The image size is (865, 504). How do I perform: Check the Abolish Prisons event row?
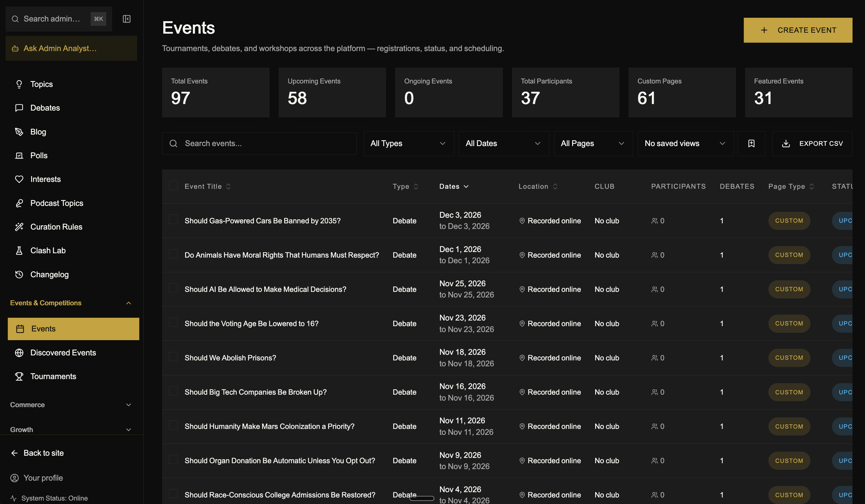(173, 356)
